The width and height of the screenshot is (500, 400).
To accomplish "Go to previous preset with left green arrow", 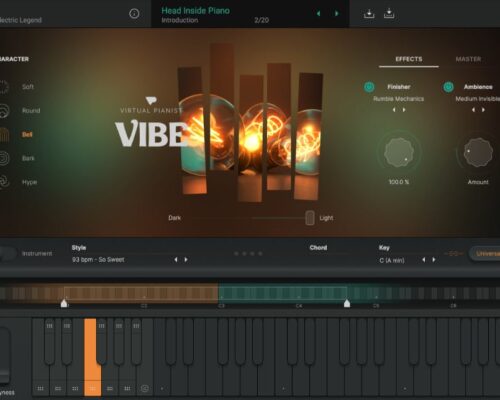I will click(318, 13).
